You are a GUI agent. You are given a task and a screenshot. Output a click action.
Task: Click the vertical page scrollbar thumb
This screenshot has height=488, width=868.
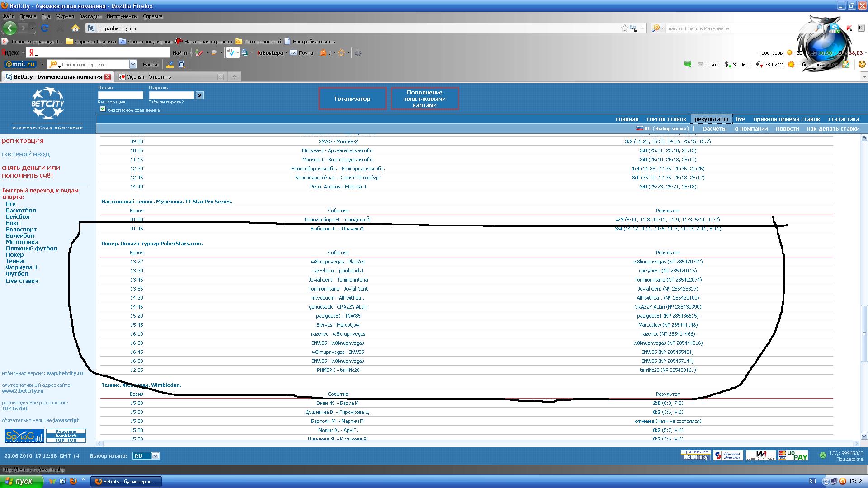864,333
